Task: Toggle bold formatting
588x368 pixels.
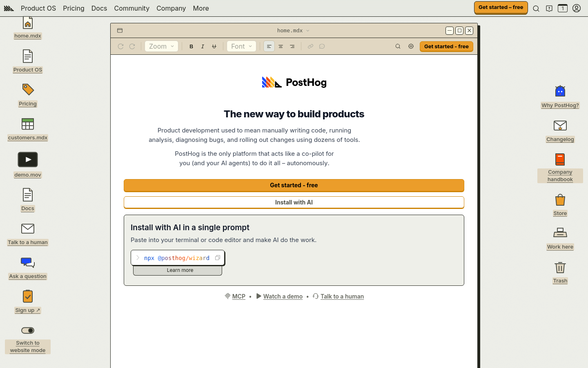Action: (x=191, y=47)
